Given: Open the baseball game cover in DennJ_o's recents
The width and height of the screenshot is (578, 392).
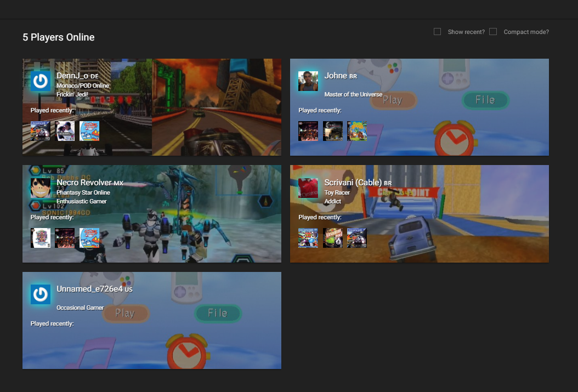Looking at the screenshot, I should 65,131.
